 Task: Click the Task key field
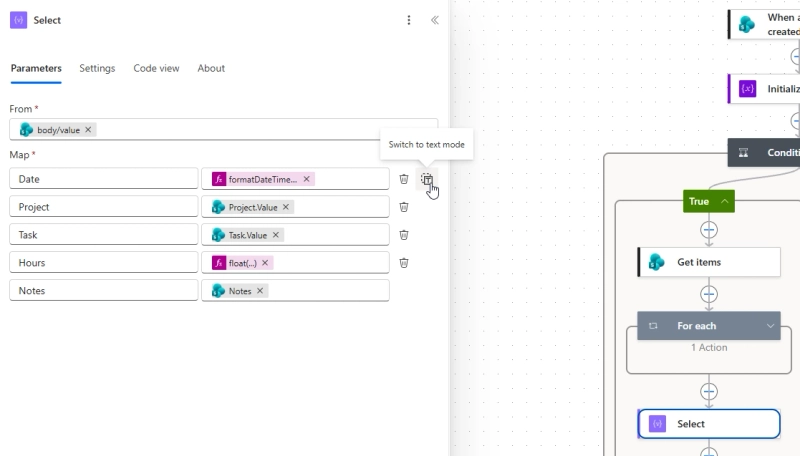[104, 235]
